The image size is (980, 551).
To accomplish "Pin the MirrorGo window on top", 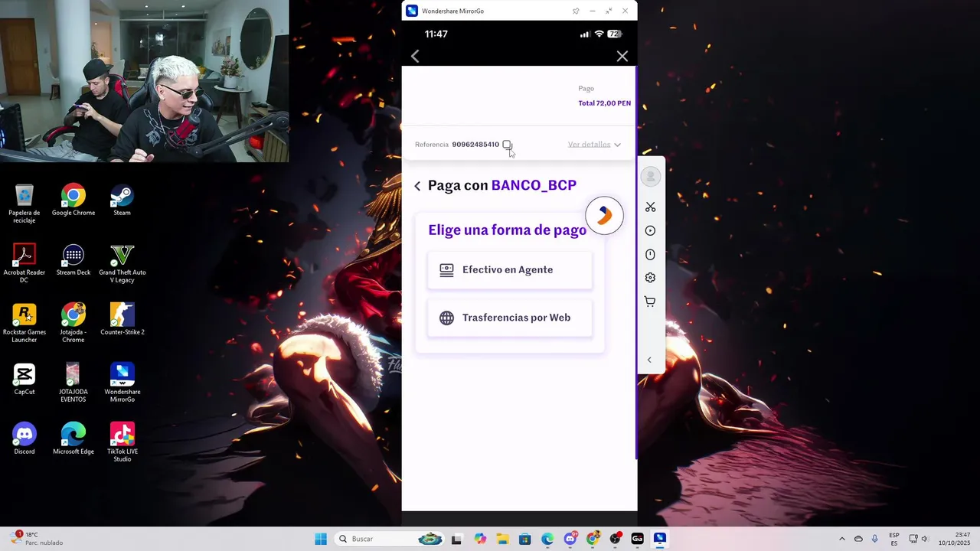I will (576, 11).
